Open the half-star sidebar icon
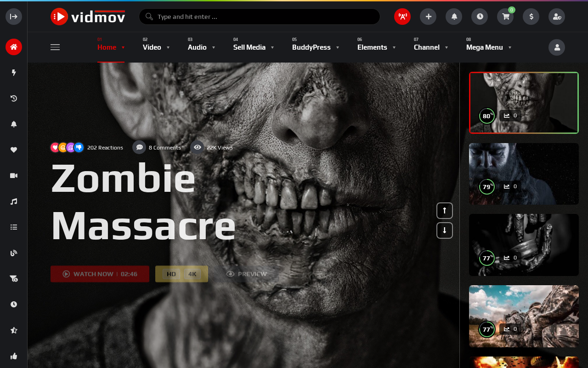The image size is (588, 368). point(14,330)
